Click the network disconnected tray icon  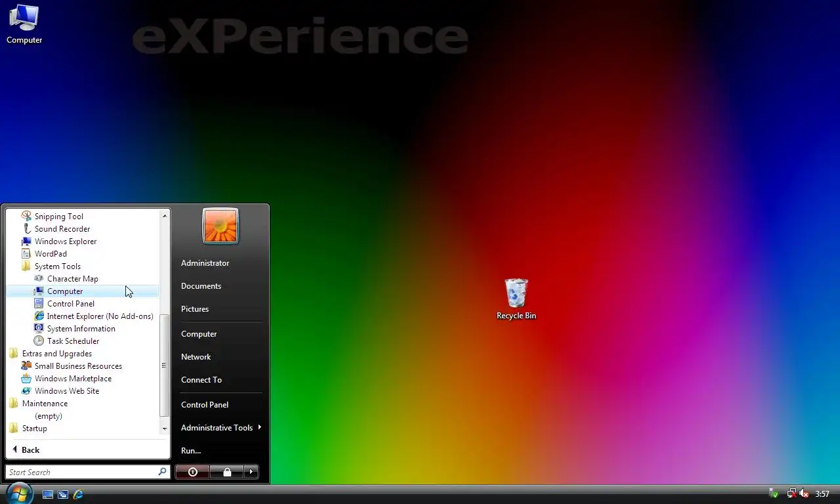(791, 493)
